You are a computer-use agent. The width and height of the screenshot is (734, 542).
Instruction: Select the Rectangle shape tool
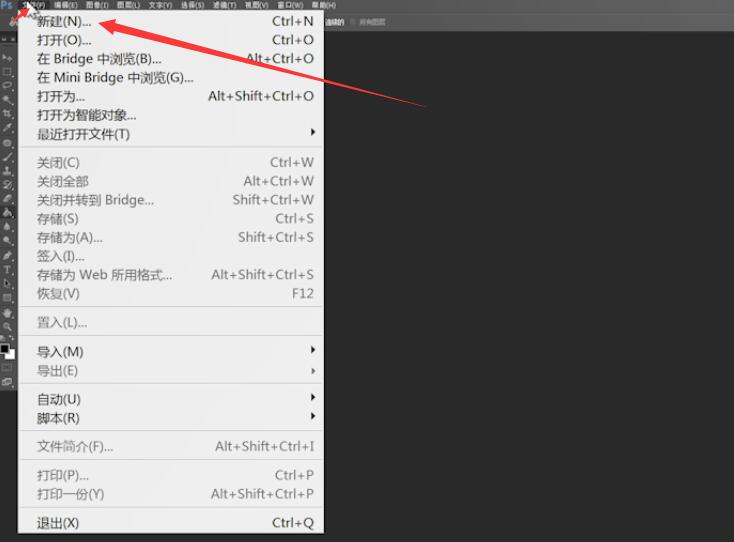[x=7, y=298]
